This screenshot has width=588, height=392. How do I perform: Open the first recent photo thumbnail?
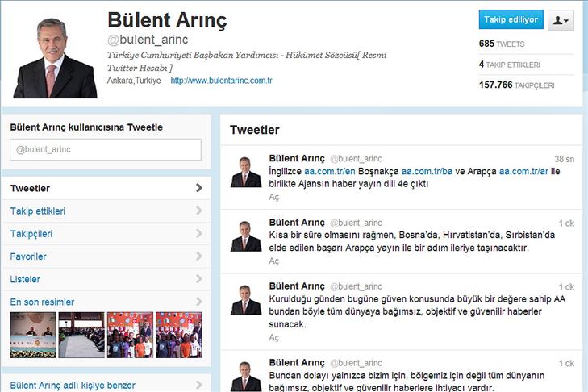pyautogui.click(x=33, y=335)
